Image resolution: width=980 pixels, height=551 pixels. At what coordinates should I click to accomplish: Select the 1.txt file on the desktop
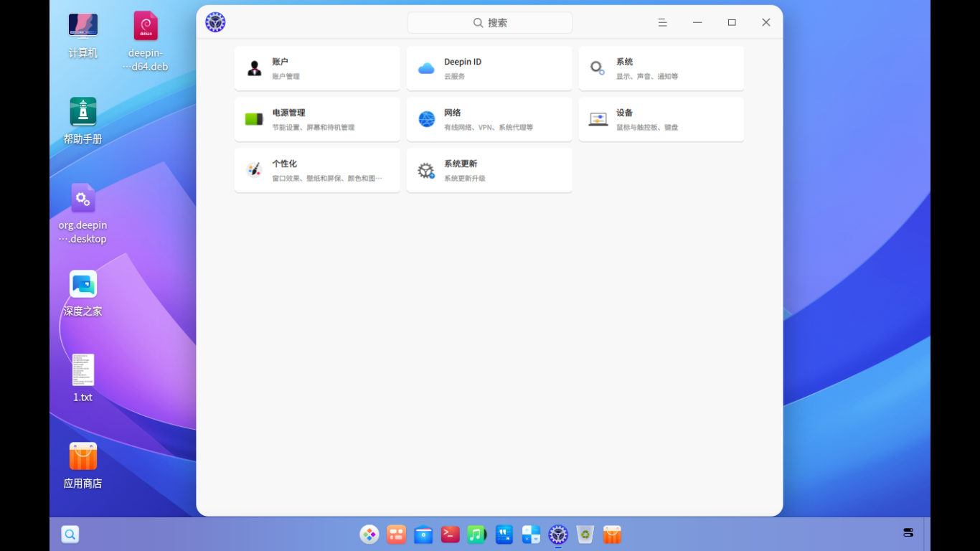83,378
